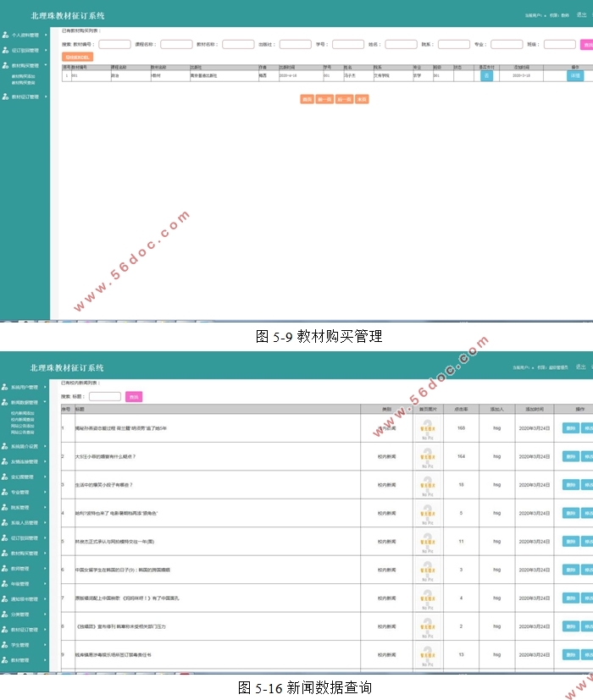
Task: Focus the 课程名称 search field
Action: [176, 44]
